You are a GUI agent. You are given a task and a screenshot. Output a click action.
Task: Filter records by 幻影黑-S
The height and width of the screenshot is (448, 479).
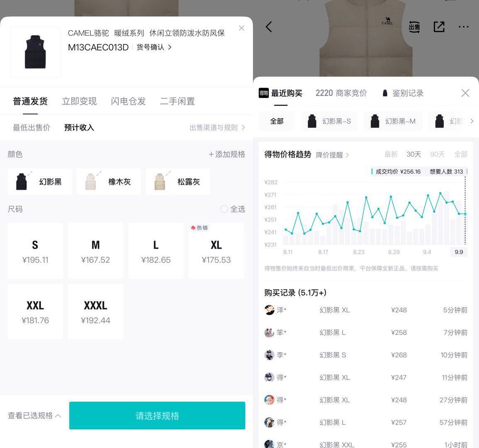click(329, 121)
